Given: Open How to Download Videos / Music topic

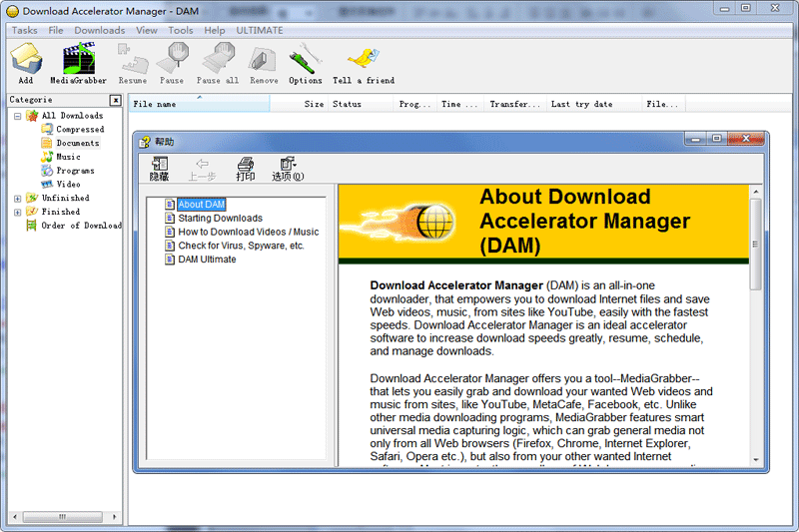Looking at the screenshot, I should (x=248, y=232).
